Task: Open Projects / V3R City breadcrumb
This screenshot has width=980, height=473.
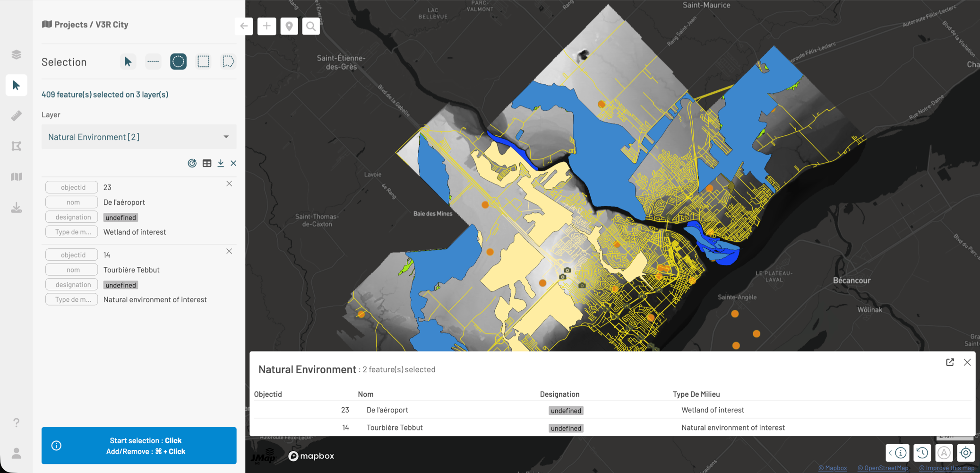Action: 86,25
